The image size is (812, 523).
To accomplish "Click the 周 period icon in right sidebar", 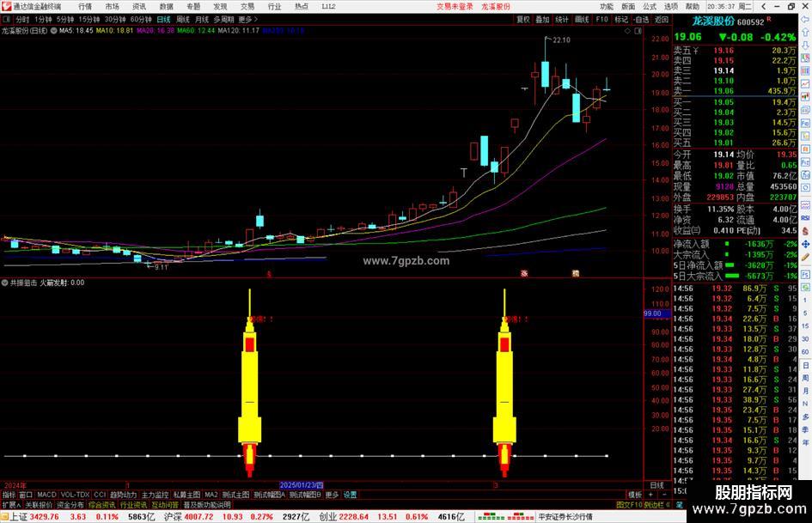I will (x=805, y=378).
